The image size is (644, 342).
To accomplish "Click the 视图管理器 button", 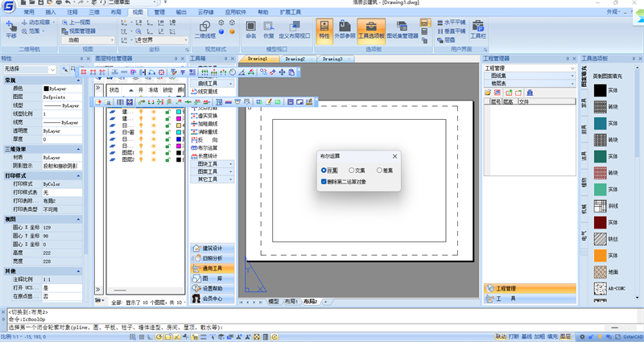I will [79, 31].
